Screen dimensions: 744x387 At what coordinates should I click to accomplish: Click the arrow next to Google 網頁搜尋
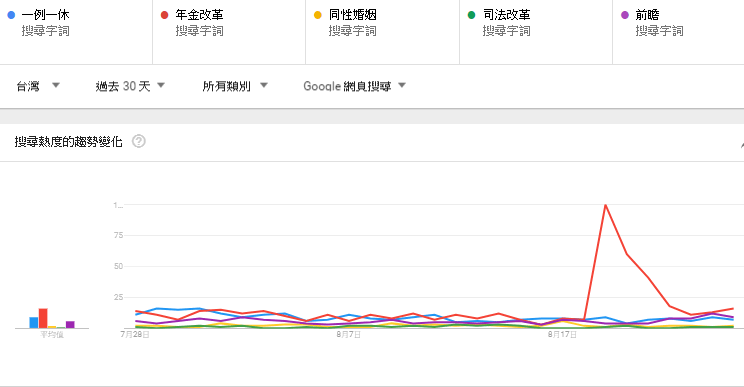point(402,85)
